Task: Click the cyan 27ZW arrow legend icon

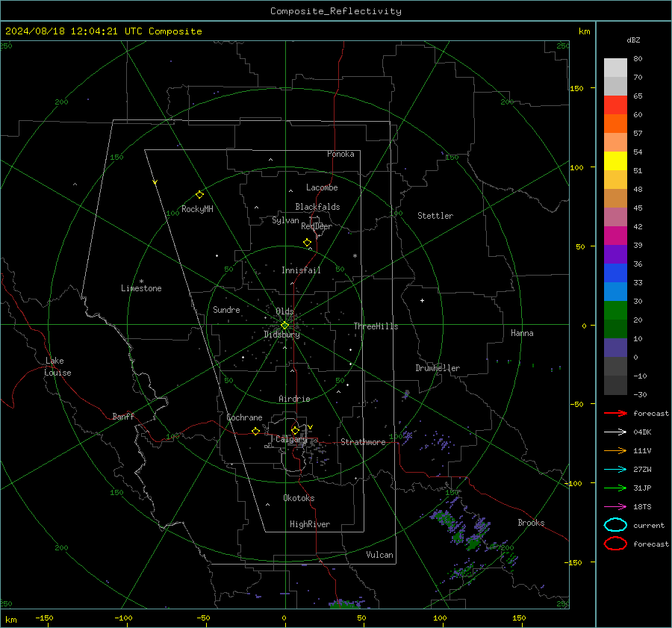Action: [x=615, y=470]
